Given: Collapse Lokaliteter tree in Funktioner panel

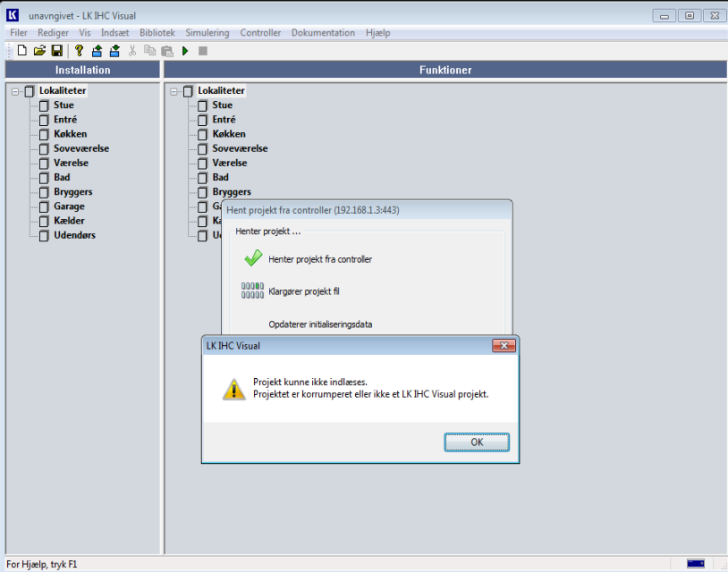Looking at the screenshot, I should point(174,91).
